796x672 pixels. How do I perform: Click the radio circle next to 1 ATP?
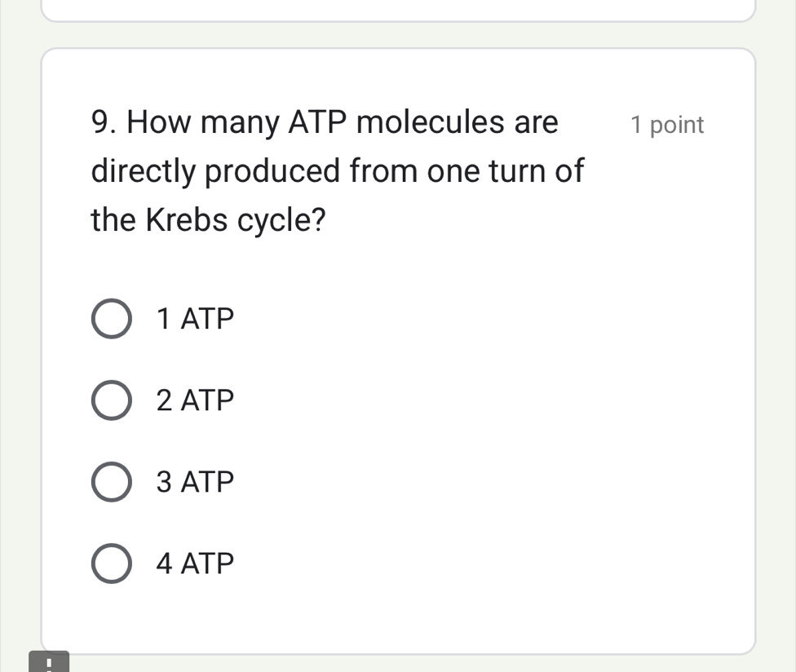click(112, 318)
